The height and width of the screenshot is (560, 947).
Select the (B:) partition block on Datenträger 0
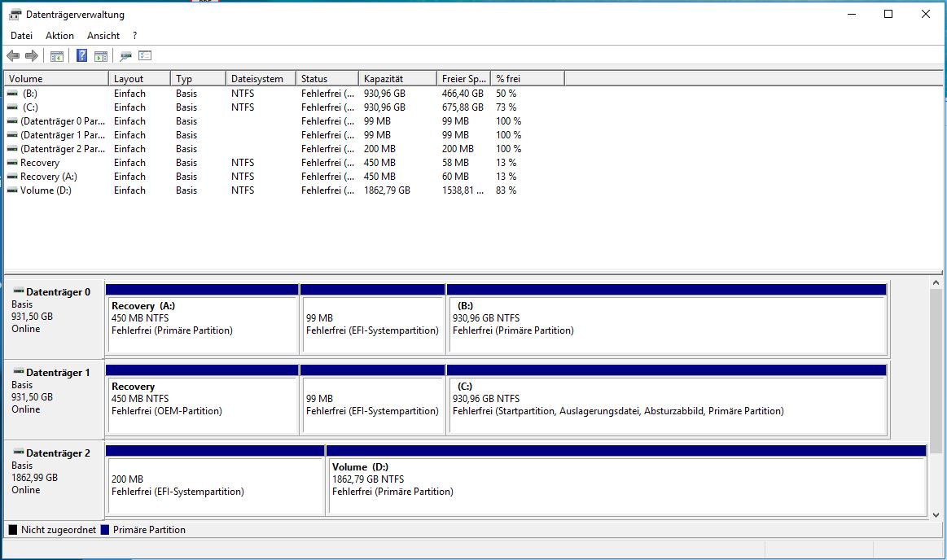(x=667, y=318)
